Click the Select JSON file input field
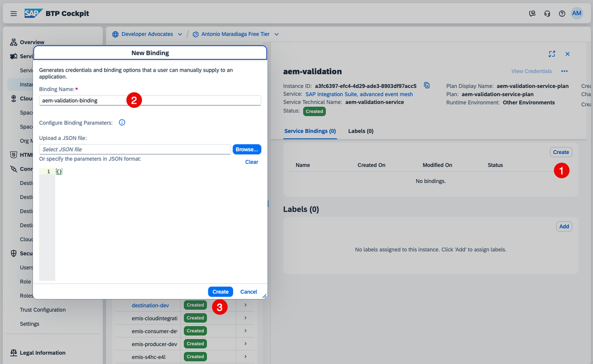The width and height of the screenshot is (593, 364). click(135, 149)
